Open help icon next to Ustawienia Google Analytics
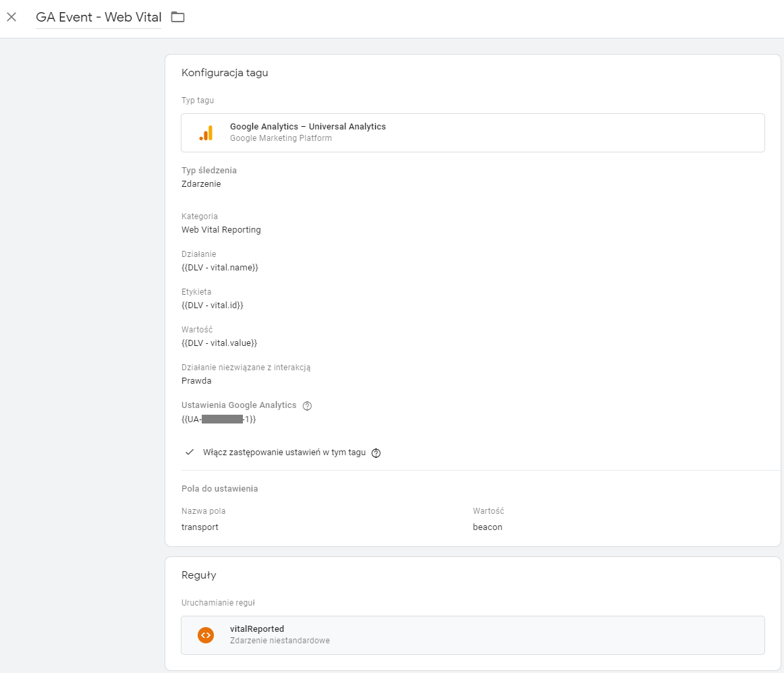 (307, 406)
